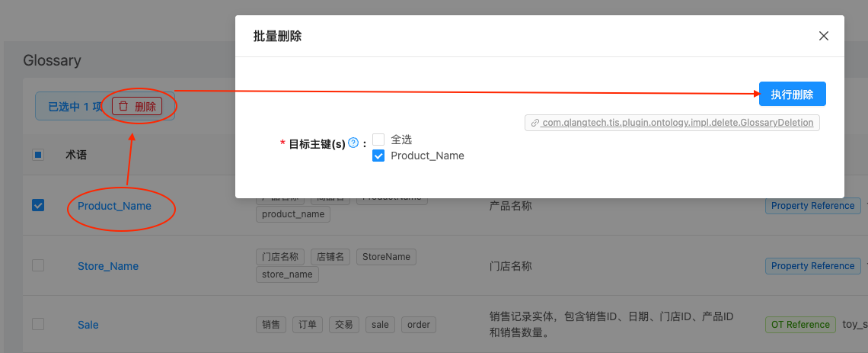Viewport: 868px width, 353px height.
Task: Click the 订单 alias tag
Action: pyautogui.click(x=308, y=325)
